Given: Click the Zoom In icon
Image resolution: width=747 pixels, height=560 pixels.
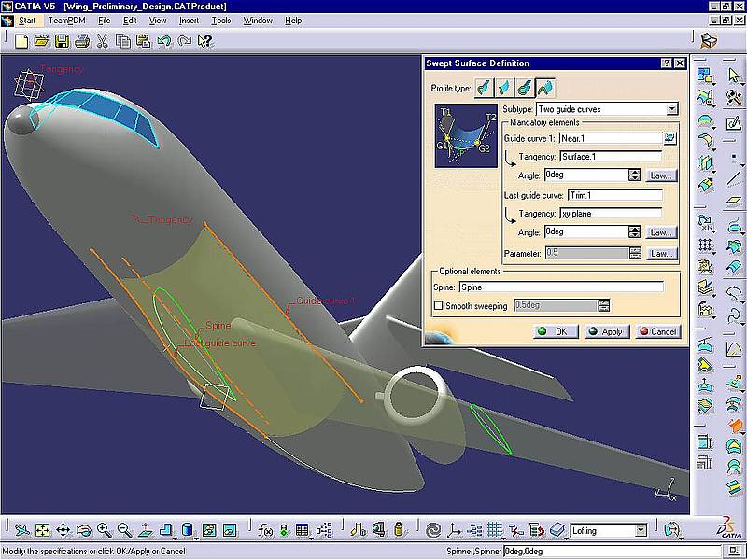Looking at the screenshot, I should coord(104,532).
